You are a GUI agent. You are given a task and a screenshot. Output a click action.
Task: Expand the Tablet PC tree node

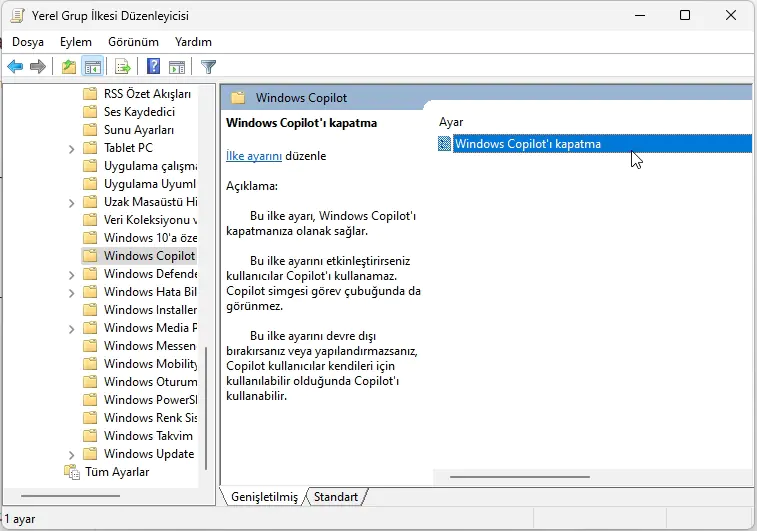pyautogui.click(x=71, y=149)
